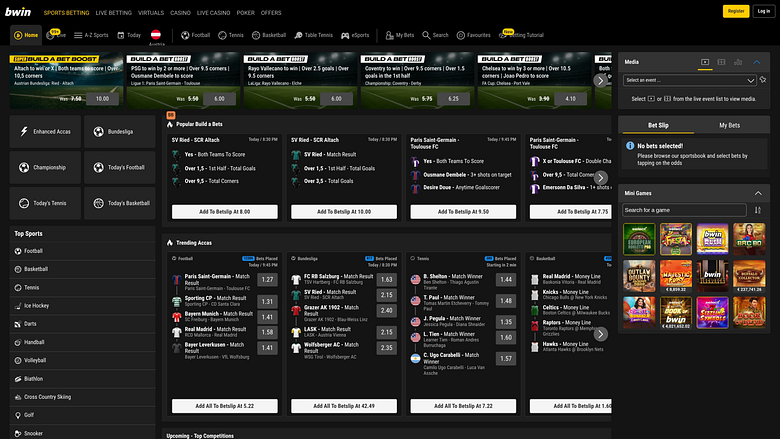Switch Media panel to scoreboard view
Image resolution: width=780 pixels, height=439 pixels.
point(721,62)
